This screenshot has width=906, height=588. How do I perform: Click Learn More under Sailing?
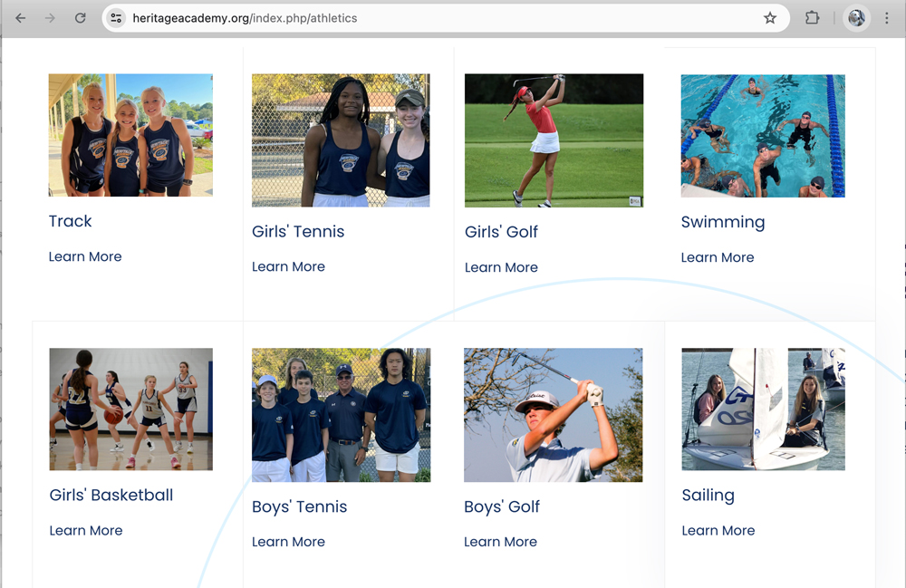point(718,531)
